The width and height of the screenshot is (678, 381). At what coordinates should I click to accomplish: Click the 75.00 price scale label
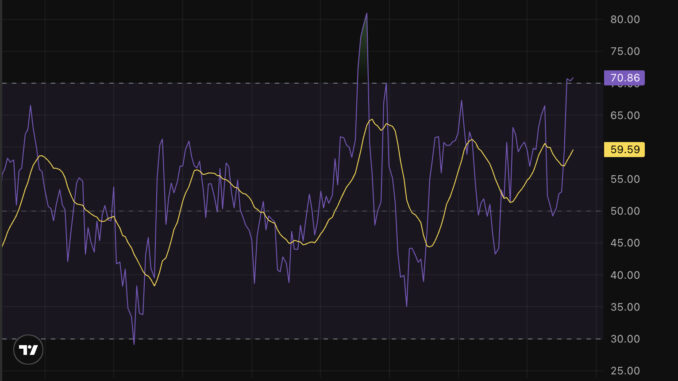pos(625,51)
